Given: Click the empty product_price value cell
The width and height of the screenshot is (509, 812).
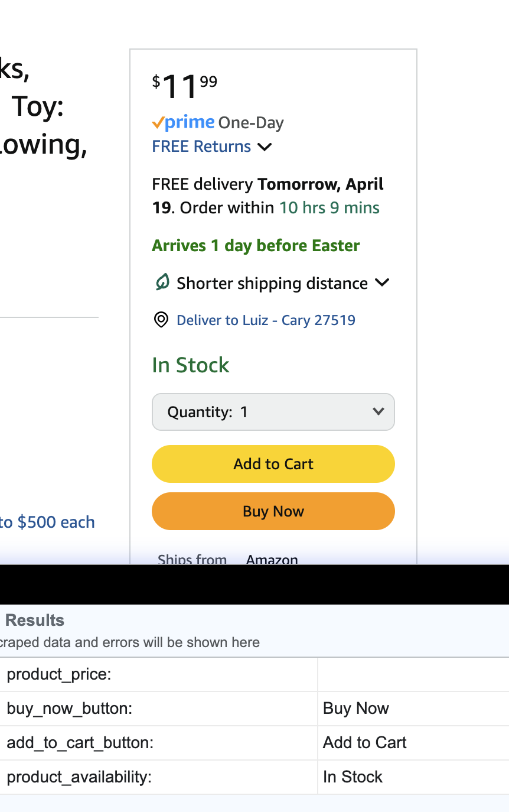Looking at the screenshot, I should coord(413,674).
